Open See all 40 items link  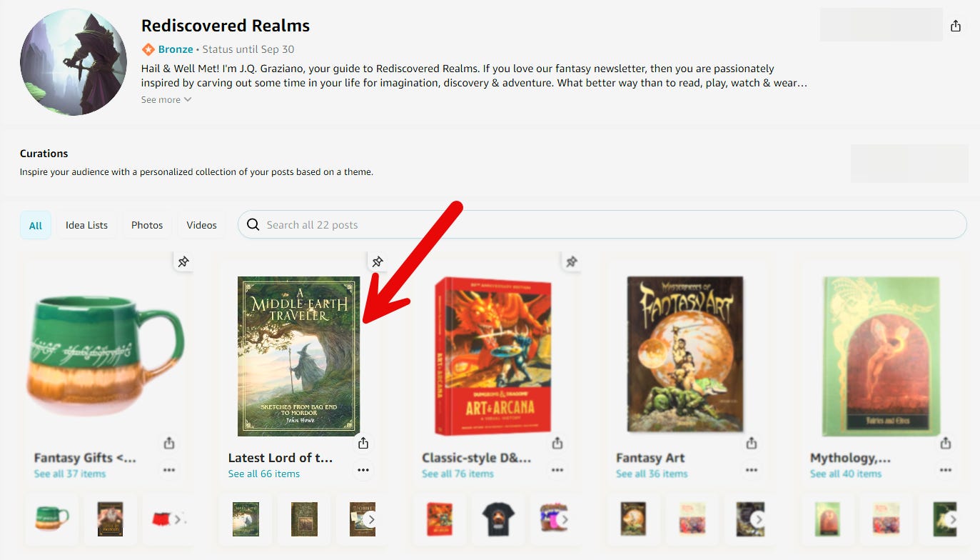tap(846, 474)
